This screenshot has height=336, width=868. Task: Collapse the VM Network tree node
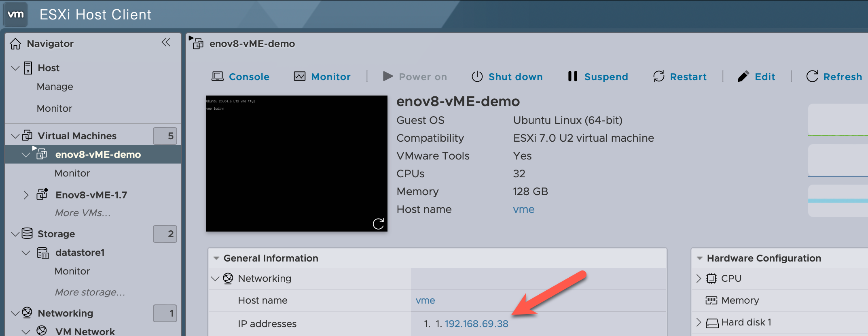26,332
